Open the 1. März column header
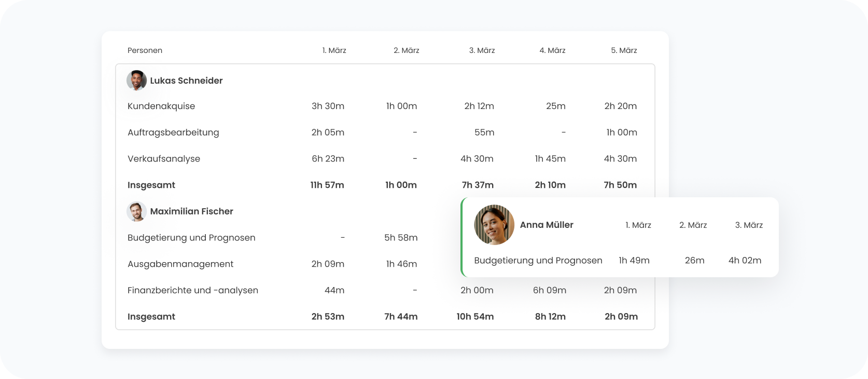 pyautogui.click(x=334, y=50)
